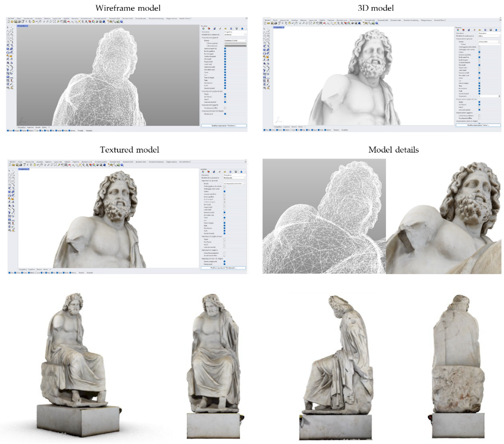Click Open folder icon in Wireframe model toolbar

coord(12,22)
